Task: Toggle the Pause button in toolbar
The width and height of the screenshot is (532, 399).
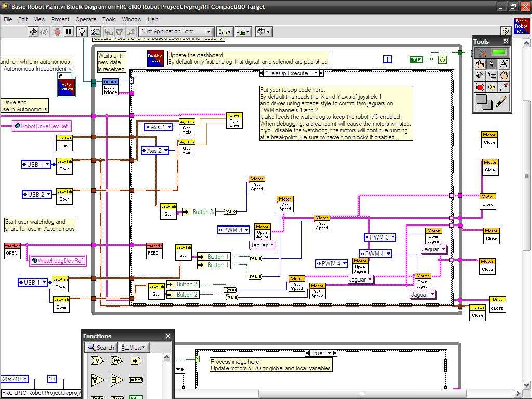Action: (x=69, y=32)
